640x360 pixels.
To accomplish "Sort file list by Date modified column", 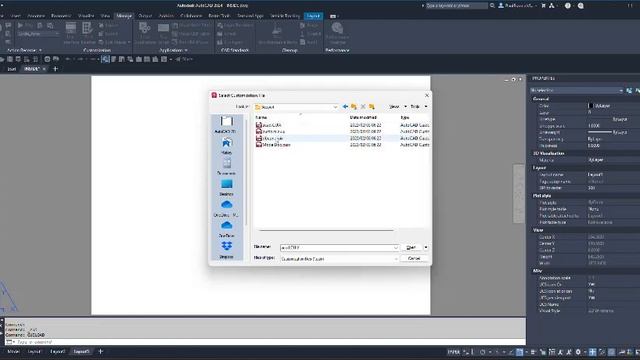I will [363, 118].
